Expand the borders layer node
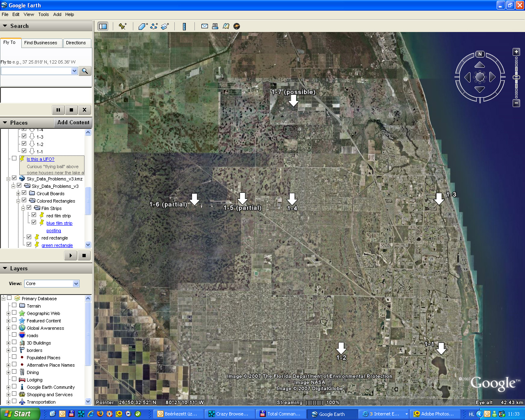 click(x=8, y=350)
